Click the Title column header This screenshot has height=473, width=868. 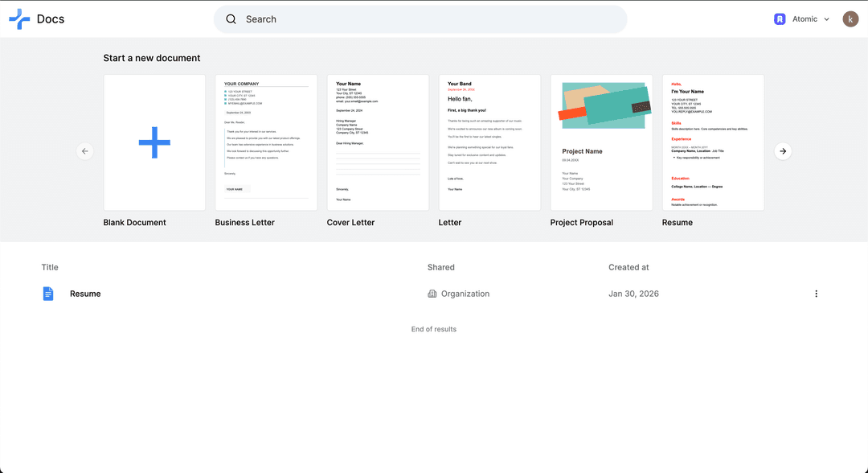(x=50, y=267)
